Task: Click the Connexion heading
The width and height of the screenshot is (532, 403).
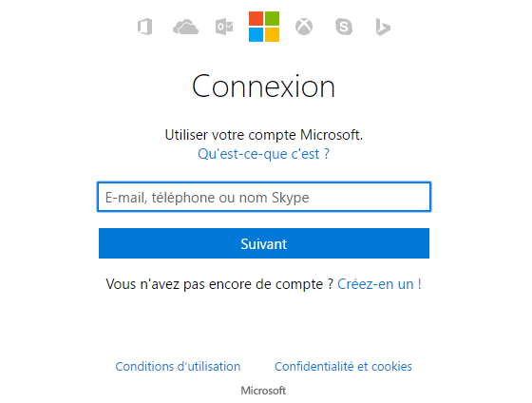Action: (264, 86)
